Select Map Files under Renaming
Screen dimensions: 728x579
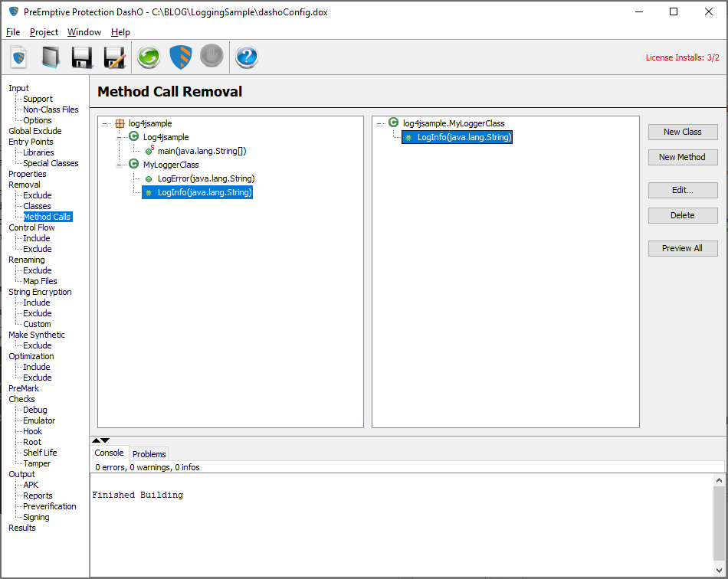pos(40,281)
